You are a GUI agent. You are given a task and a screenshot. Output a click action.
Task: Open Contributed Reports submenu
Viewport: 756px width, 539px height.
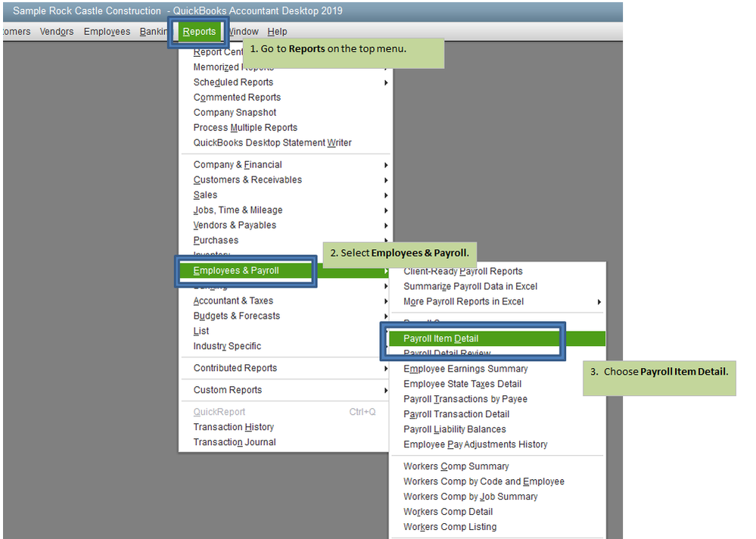pyautogui.click(x=285, y=368)
